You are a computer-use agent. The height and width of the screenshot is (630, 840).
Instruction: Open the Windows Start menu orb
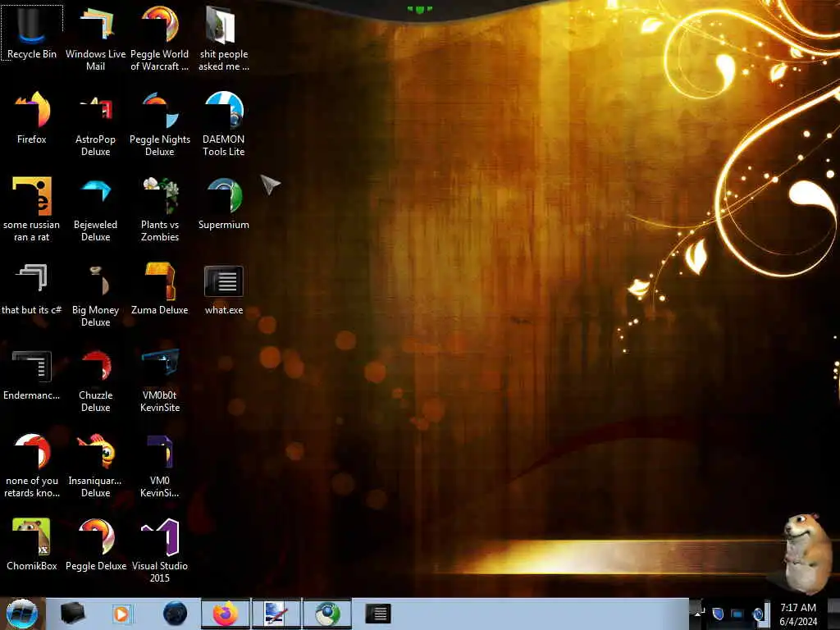pyautogui.click(x=22, y=614)
